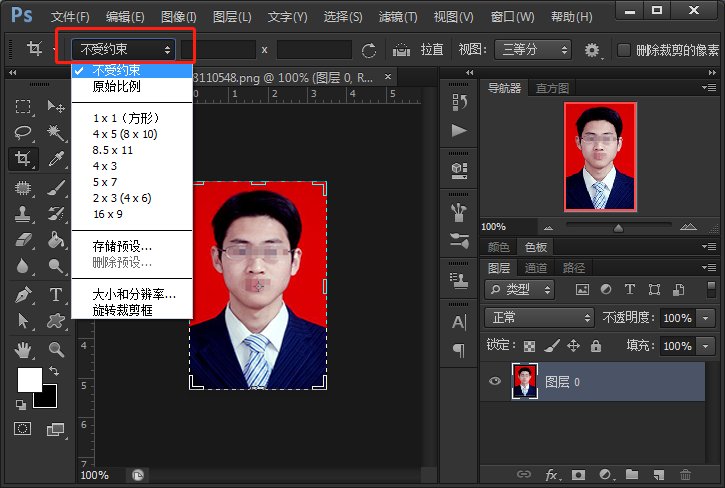This screenshot has height=488, width=725.
Task: Select the Eyedropper tool
Action: [56, 159]
